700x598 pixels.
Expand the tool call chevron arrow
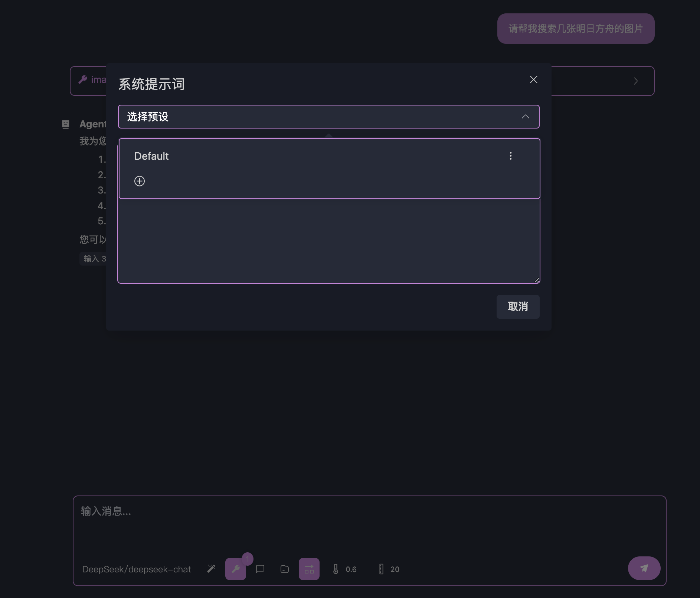(636, 81)
